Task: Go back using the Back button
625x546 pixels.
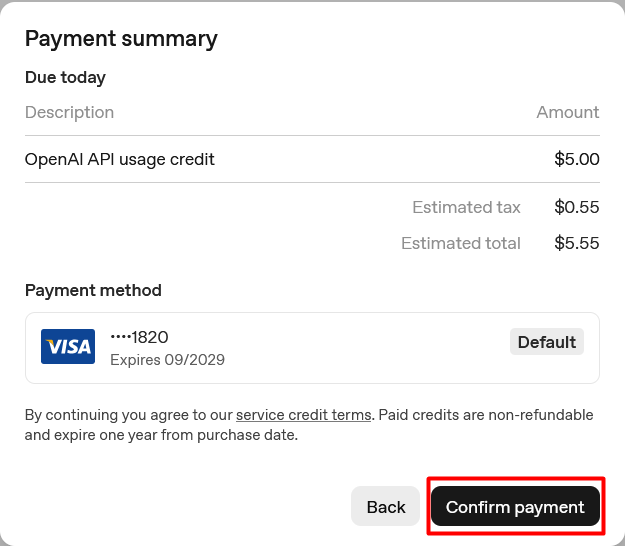Action: point(386,507)
